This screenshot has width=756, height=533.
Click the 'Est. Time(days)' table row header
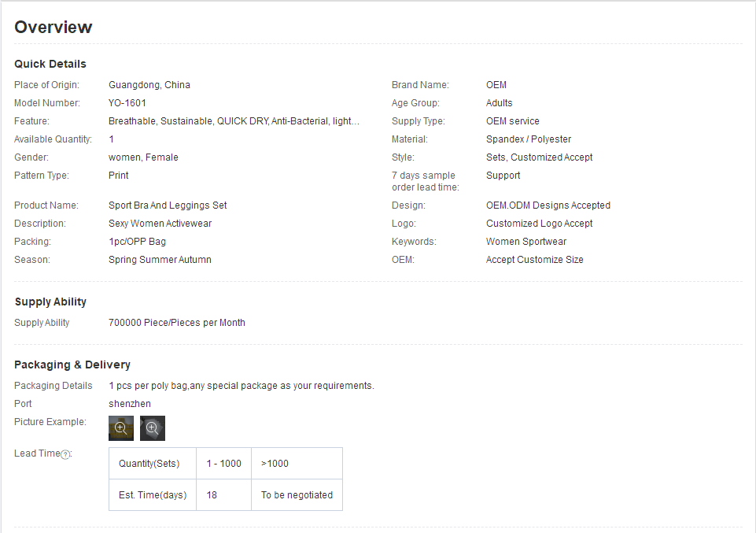pos(153,495)
